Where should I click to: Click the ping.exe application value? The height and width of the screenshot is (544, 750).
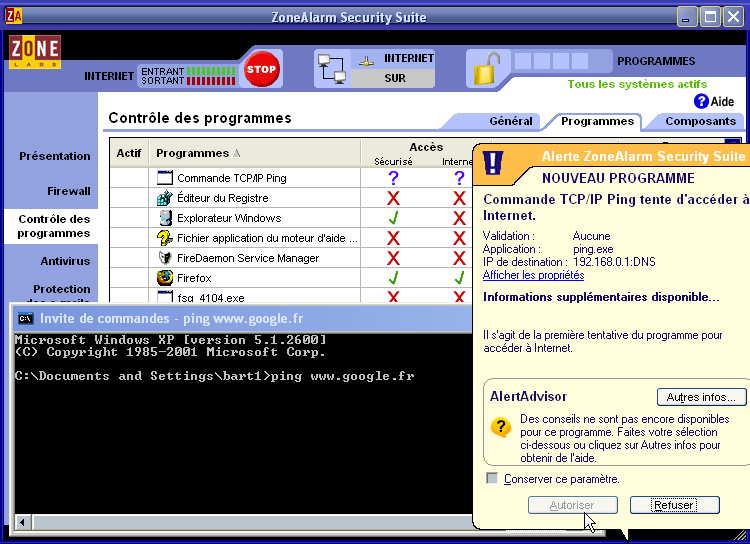pos(593,249)
